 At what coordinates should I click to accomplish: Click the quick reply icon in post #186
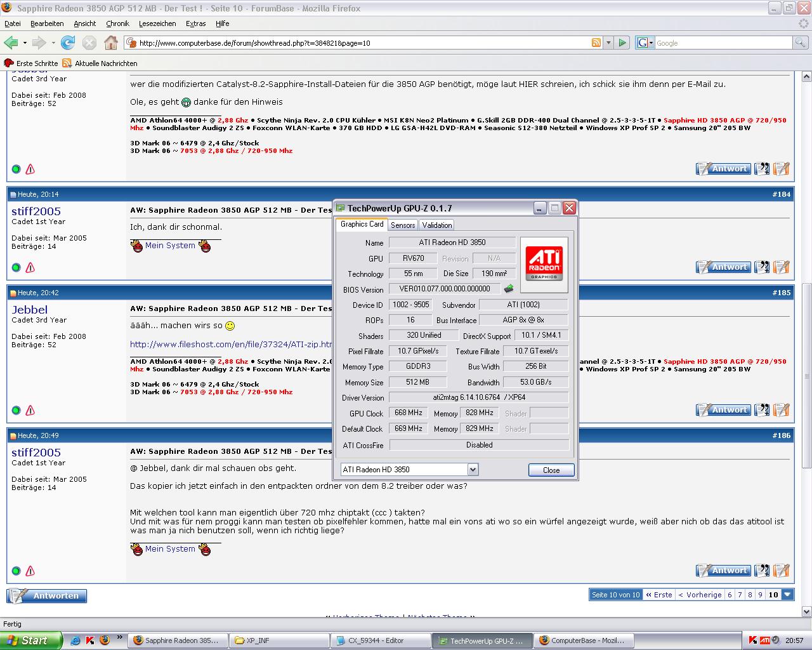coord(782,571)
